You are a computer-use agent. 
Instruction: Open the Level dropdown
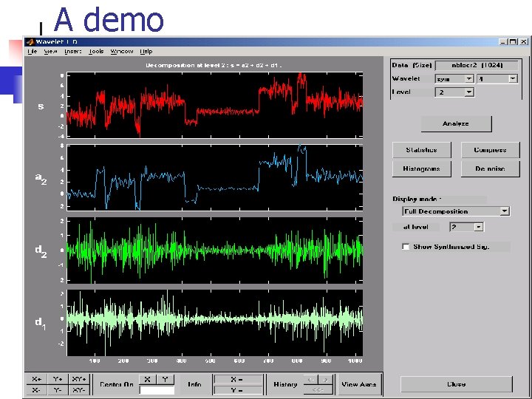click(x=469, y=92)
